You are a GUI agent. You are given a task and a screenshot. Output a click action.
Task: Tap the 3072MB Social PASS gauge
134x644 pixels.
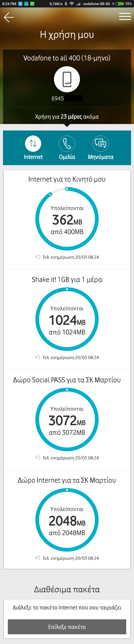click(67, 419)
